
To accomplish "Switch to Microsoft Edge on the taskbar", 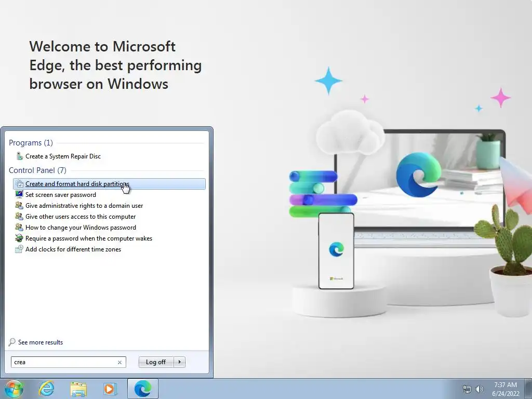I will [x=143, y=389].
